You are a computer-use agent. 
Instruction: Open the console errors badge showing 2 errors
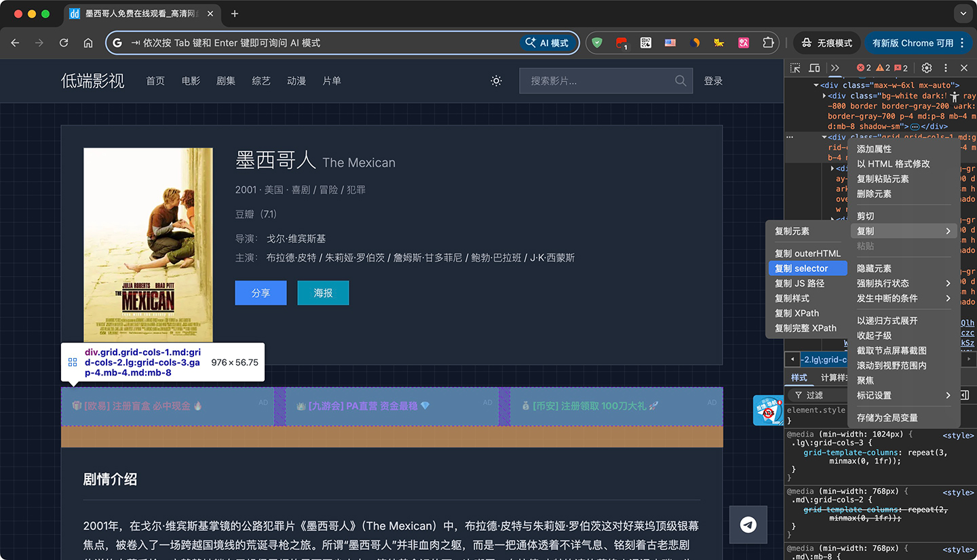pos(862,68)
